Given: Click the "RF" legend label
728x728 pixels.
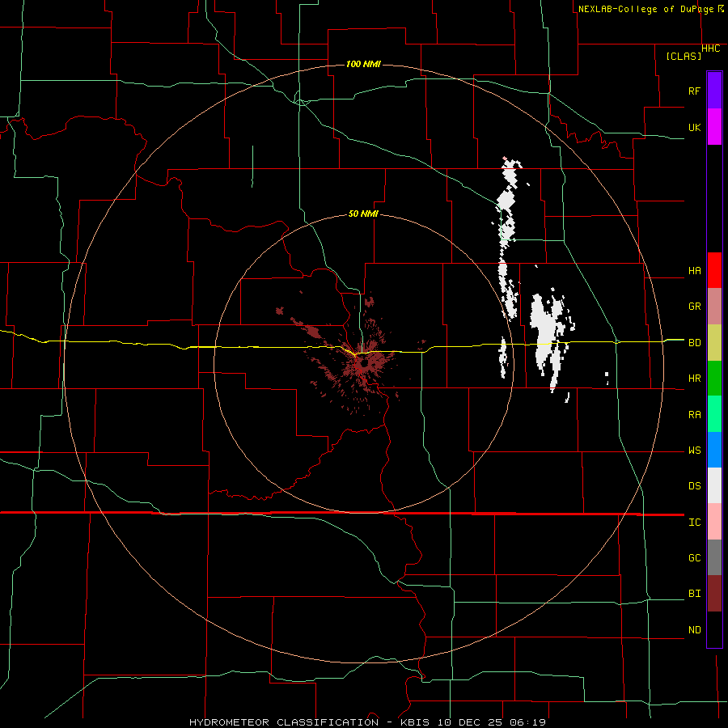Looking at the screenshot, I should pyautogui.click(x=694, y=91).
